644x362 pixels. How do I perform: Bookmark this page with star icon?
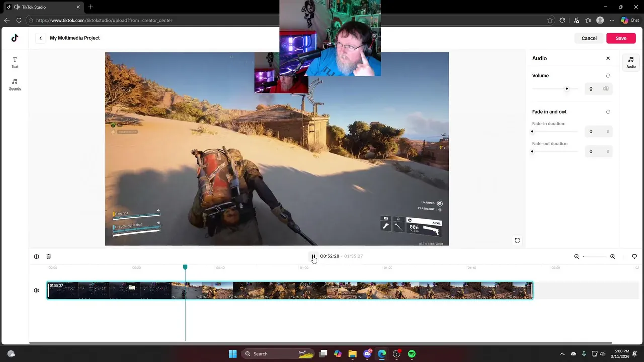550,20
